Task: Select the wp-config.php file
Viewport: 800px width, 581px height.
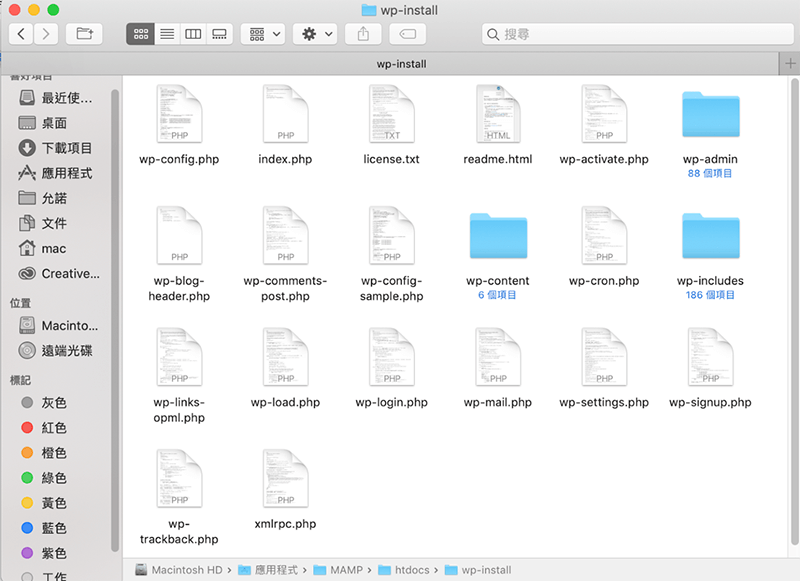Action: coord(179,125)
